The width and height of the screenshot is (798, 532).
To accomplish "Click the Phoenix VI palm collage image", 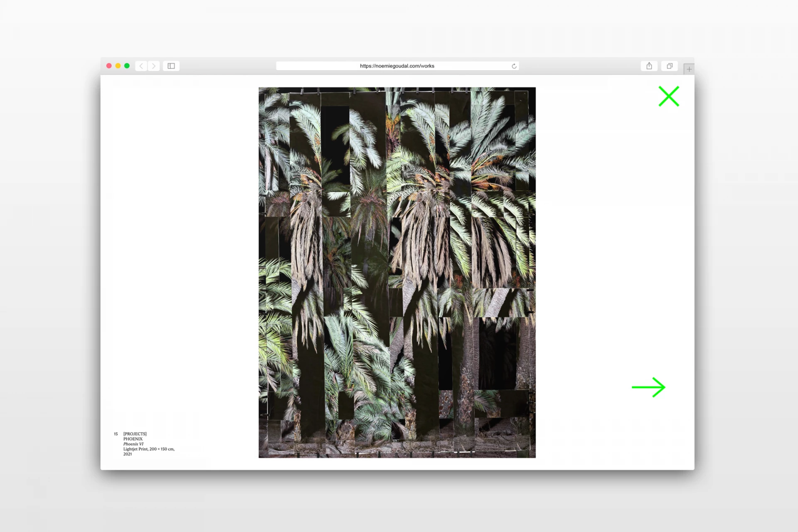I will pyautogui.click(x=397, y=272).
